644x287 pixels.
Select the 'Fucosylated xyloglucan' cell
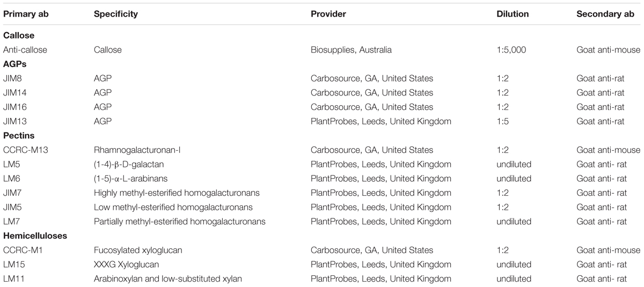click(x=137, y=250)
